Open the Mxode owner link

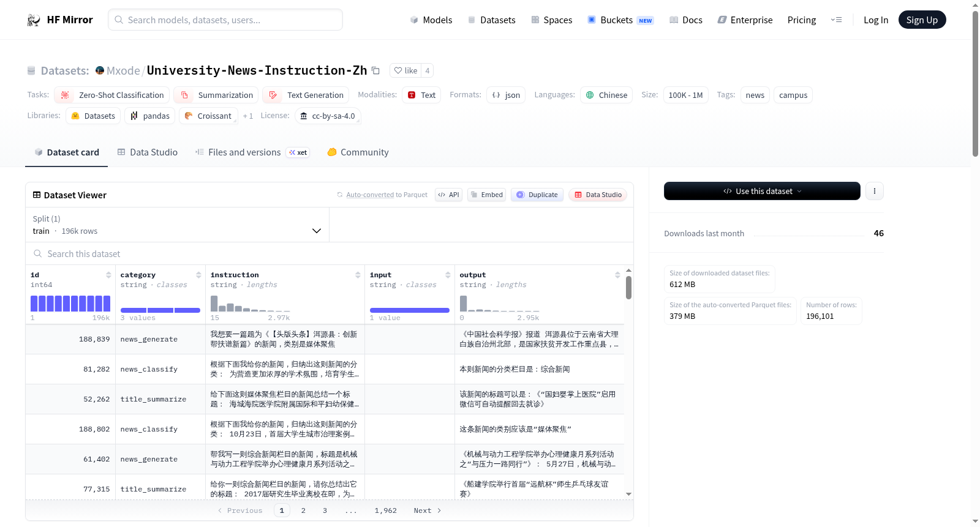[x=123, y=71]
